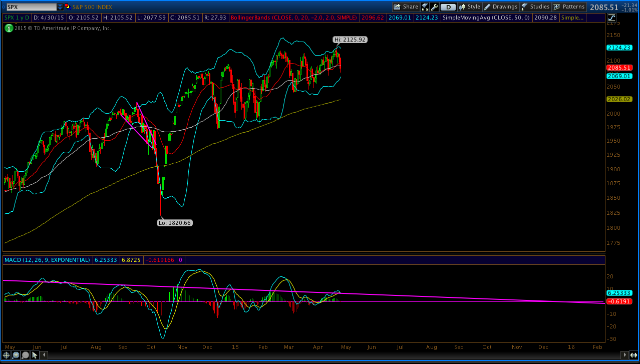The height and width of the screenshot is (364, 640).
Task: Expand the SPX symbol dropdown arrow
Action: (60, 7)
